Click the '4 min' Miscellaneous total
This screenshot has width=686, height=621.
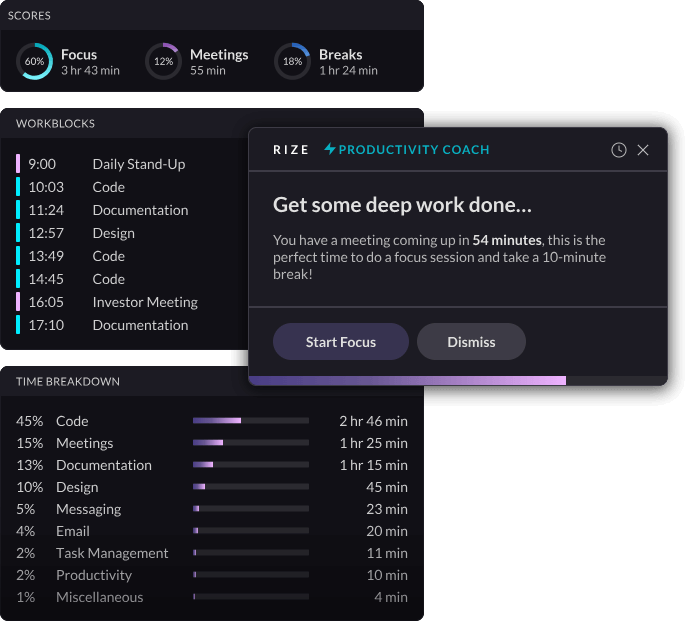click(391, 597)
